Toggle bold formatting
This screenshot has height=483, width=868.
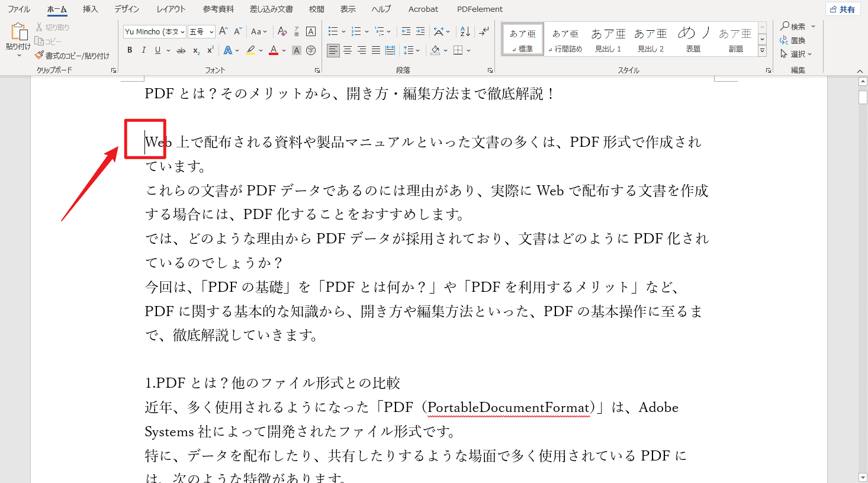pyautogui.click(x=130, y=50)
